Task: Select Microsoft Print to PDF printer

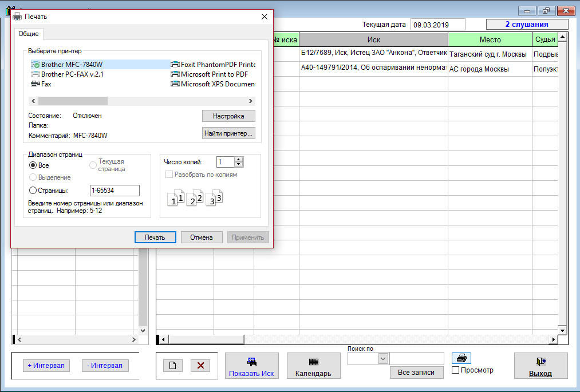Action: pyautogui.click(x=210, y=74)
